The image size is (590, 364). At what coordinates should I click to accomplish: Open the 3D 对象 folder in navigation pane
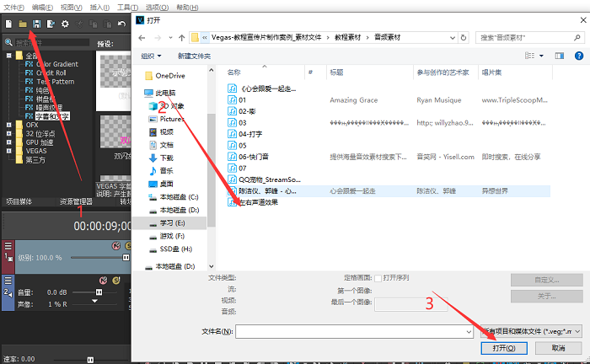[166, 106]
